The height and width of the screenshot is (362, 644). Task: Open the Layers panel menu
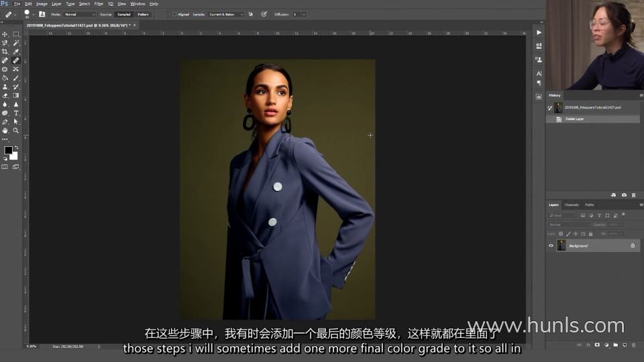pyautogui.click(x=641, y=205)
